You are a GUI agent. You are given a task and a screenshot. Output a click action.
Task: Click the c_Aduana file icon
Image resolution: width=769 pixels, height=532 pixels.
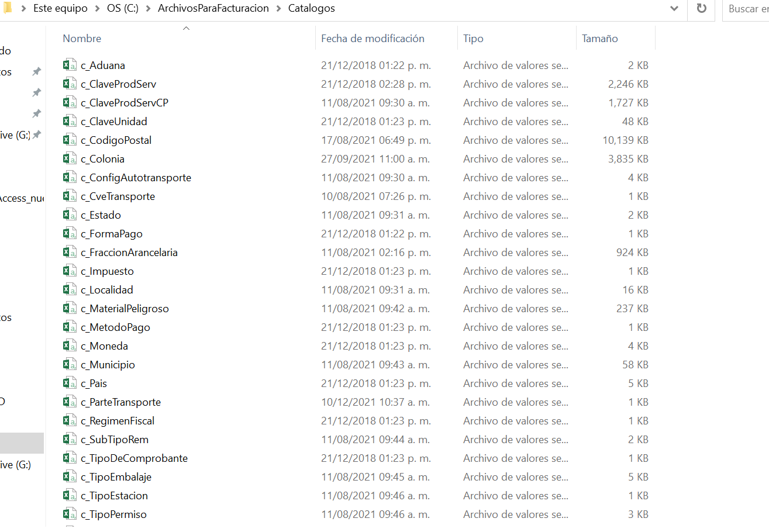coord(70,65)
